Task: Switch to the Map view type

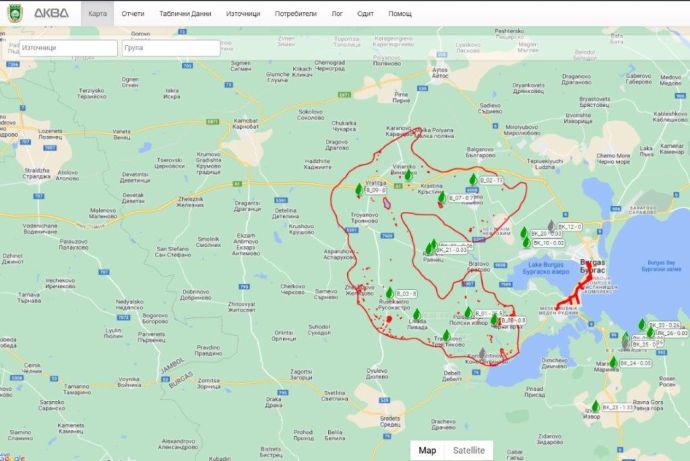Action: click(427, 450)
